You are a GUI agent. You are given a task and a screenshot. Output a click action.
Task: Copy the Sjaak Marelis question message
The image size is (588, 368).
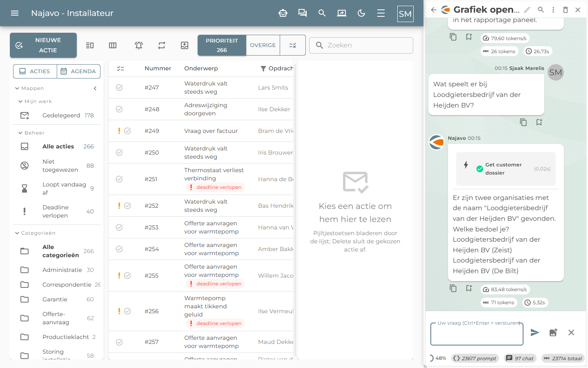tap(523, 122)
